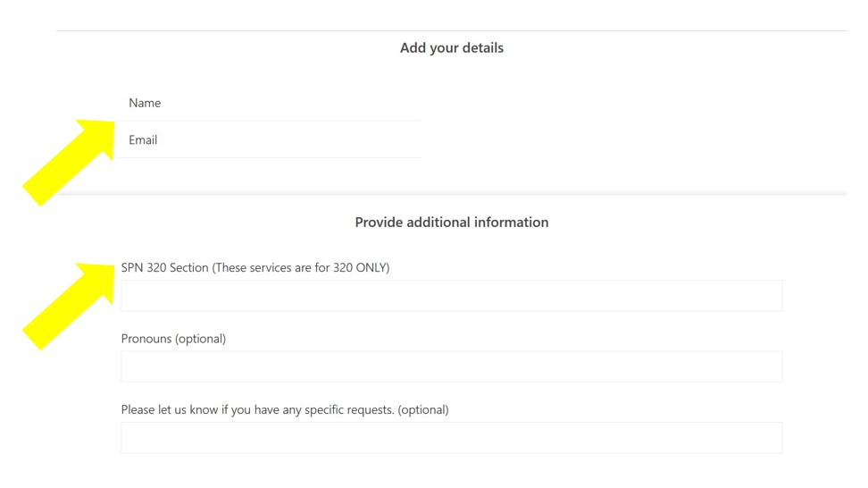Click the Name input field
Screen dimensions: 868x488
[271, 103]
